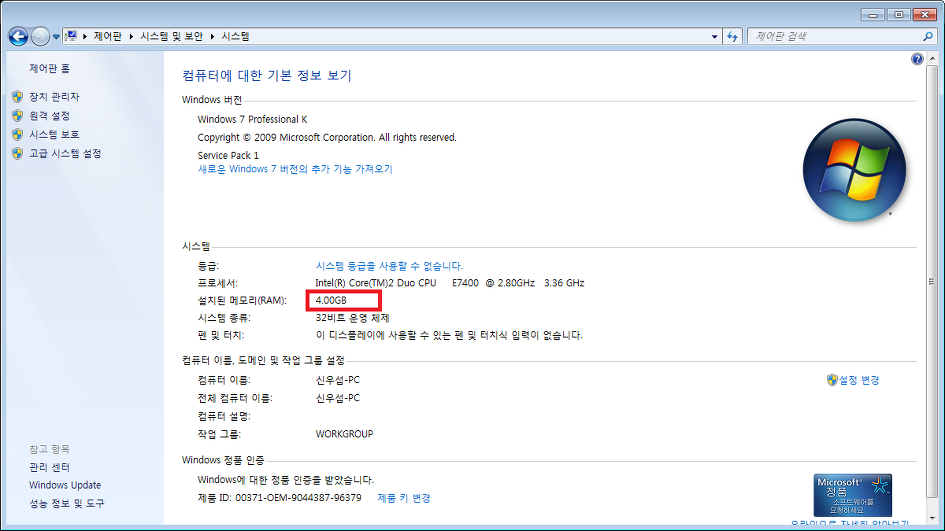
Task: Minimize the System window
Action: tap(873, 14)
